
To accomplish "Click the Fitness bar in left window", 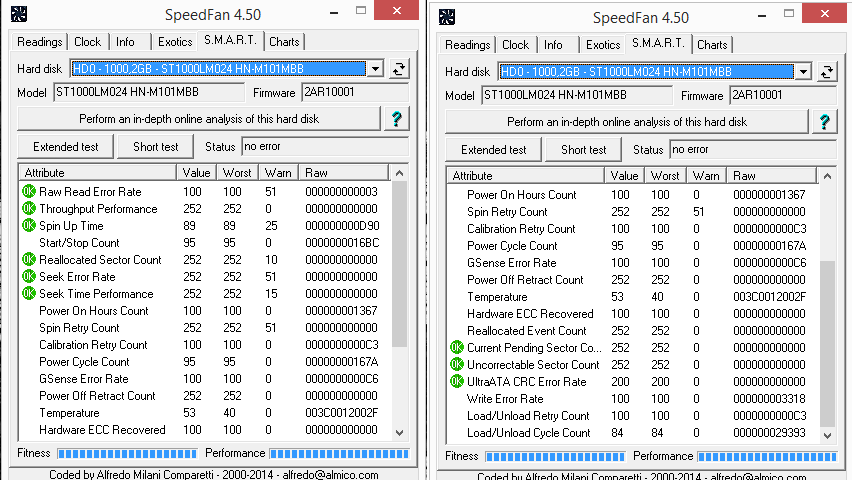I will tap(127, 454).
